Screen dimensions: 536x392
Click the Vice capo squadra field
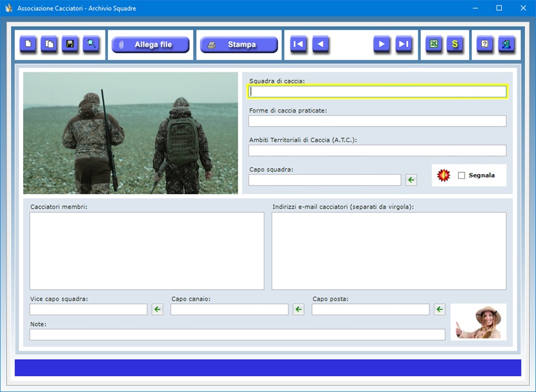tap(88, 309)
